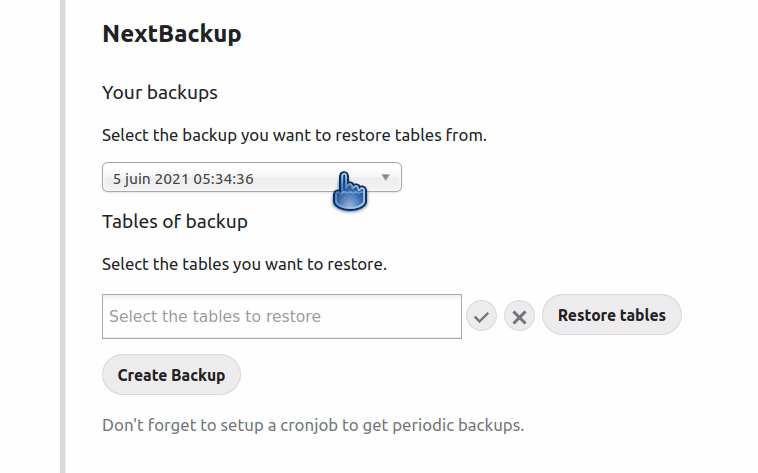Click the gray vertical divider bar at left
The image size is (758, 473).
coord(63,236)
